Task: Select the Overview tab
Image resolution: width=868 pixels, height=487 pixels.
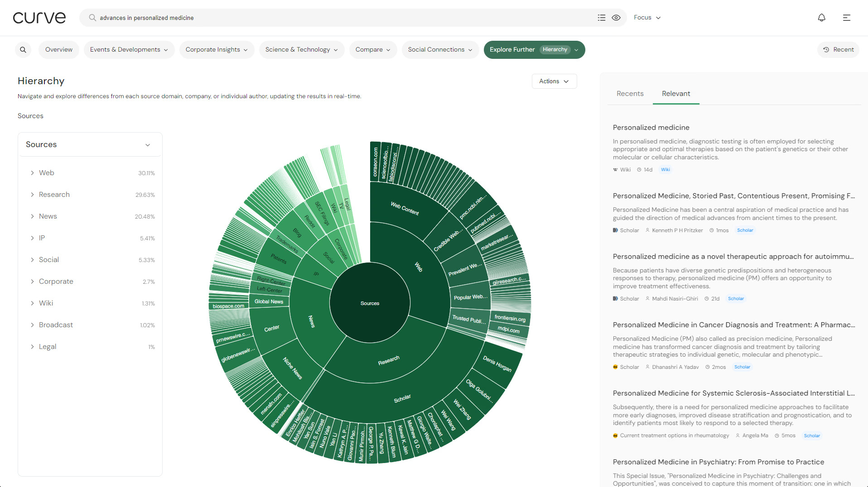Action: pos(59,50)
